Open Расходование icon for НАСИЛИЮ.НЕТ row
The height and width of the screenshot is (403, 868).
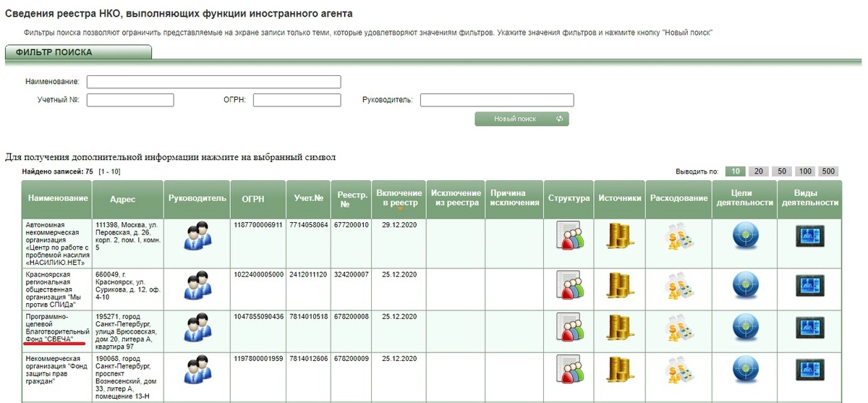[x=680, y=237]
